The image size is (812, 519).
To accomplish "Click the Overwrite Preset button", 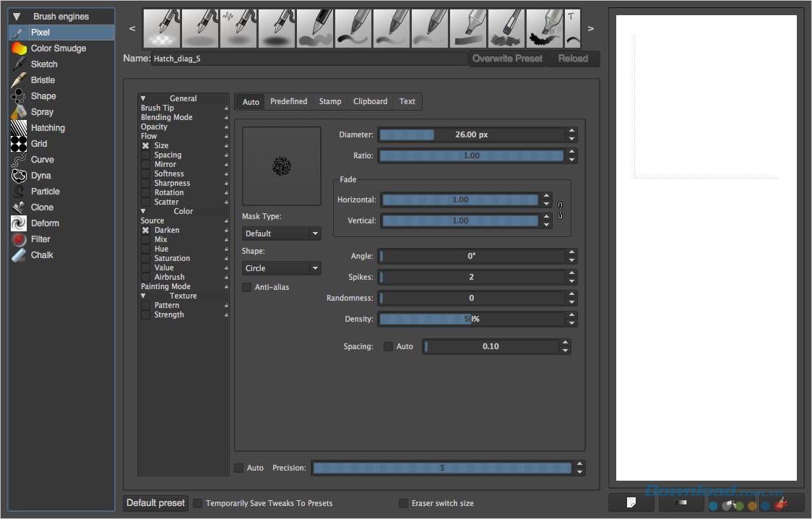I will click(507, 59).
